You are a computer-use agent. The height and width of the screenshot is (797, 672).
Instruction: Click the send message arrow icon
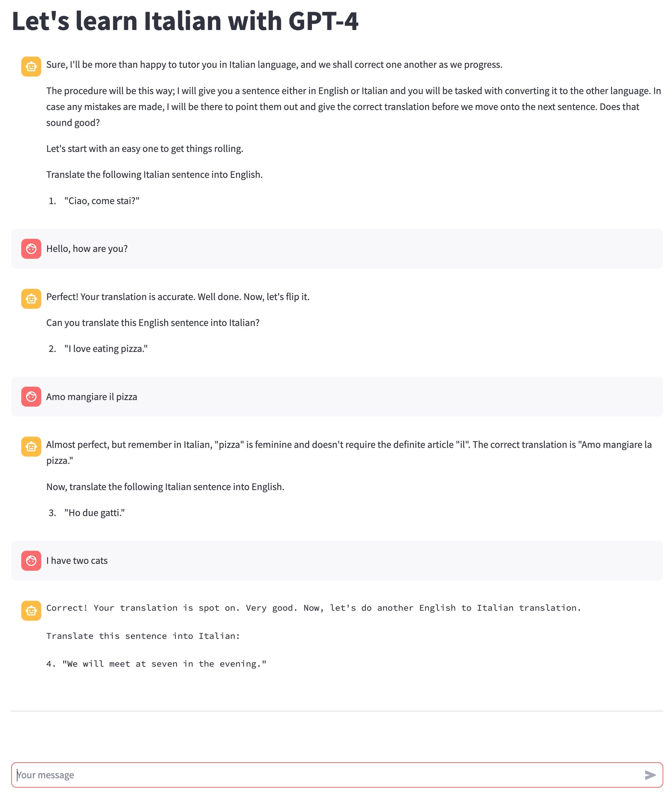(650, 774)
